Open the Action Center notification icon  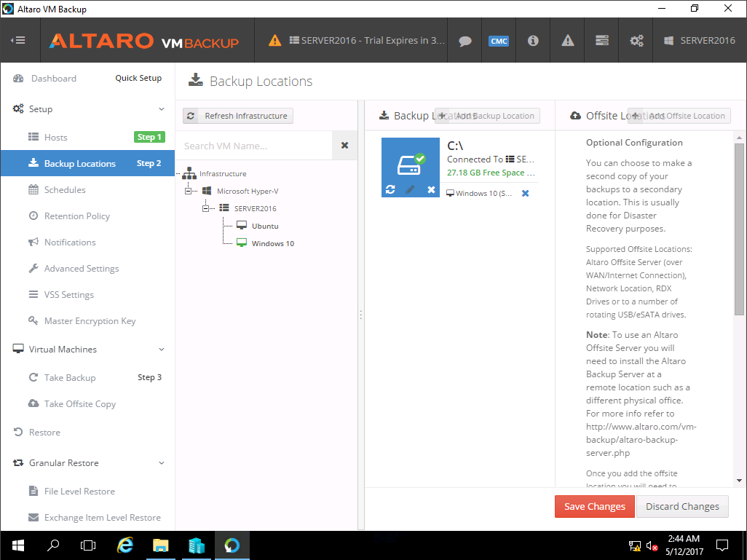(722, 545)
